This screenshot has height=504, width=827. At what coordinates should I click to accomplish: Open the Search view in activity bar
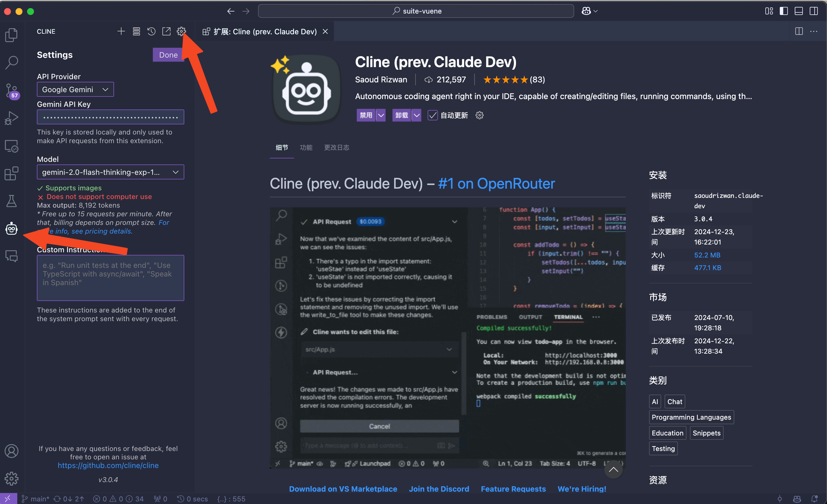[x=12, y=62]
